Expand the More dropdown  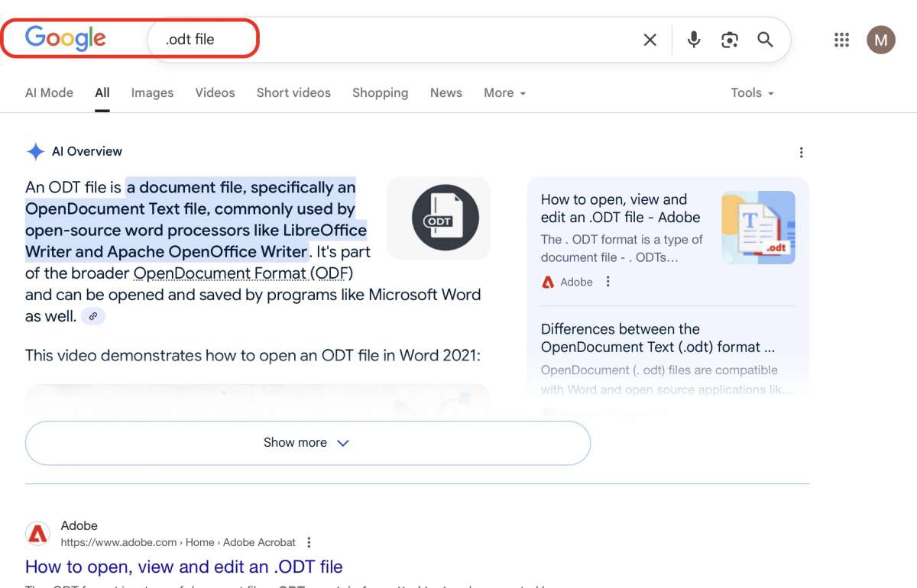[x=505, y=92]
